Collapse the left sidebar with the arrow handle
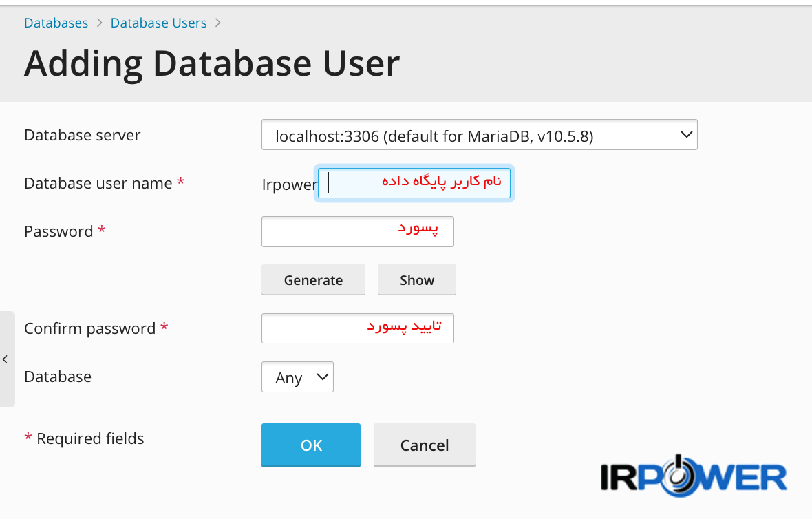Viewport: 812px width, 519px height. coord(6,359)
